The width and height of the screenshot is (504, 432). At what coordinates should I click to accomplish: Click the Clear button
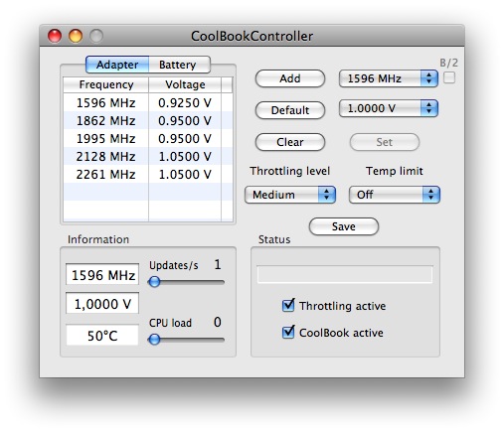[x=290, y=142]
